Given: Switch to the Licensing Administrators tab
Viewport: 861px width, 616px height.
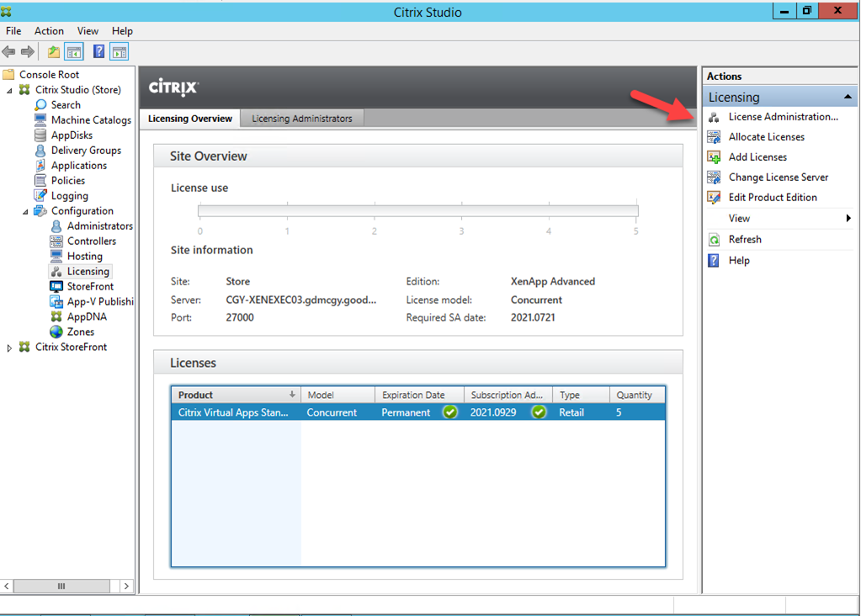Looking at the screenshot, I should pos(302,119).
